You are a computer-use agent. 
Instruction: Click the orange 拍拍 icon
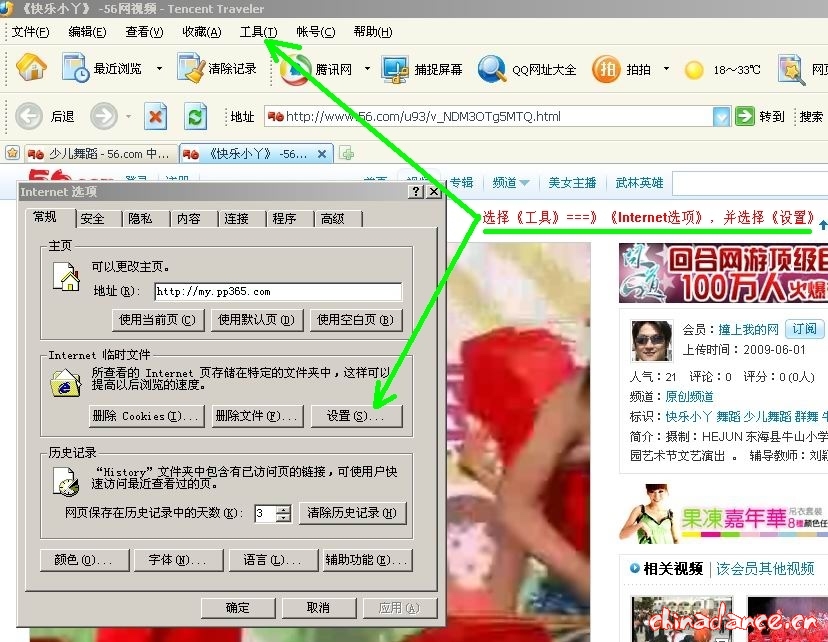click(x=606, y=69)
